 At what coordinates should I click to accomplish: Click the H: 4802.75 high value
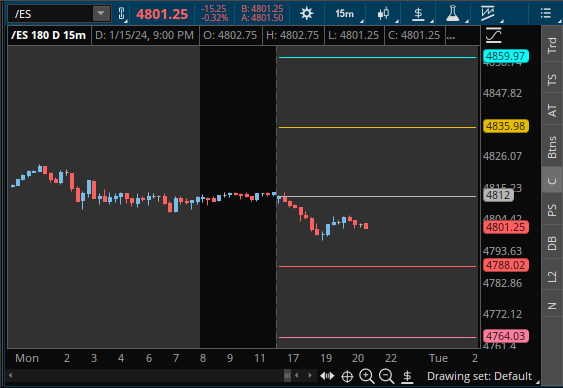[x=293, y=35]
